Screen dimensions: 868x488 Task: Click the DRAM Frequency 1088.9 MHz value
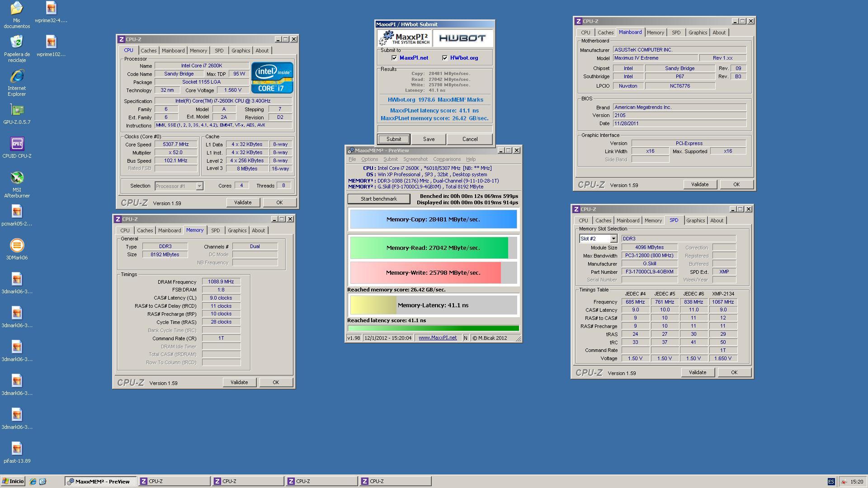[x=221, y=282]
